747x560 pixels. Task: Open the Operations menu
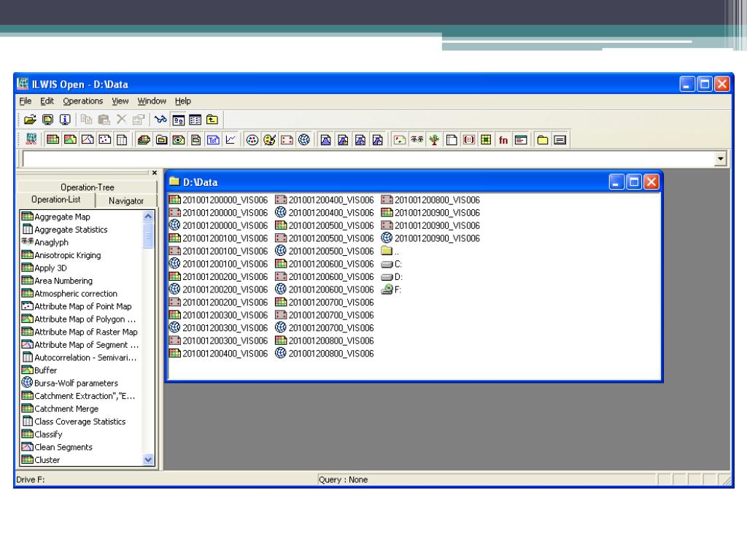point(83,101)
